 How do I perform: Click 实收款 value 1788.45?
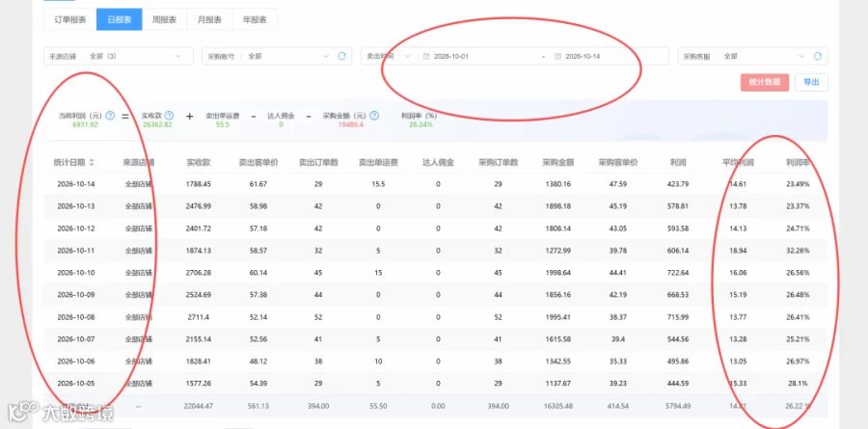coord(198,184)
